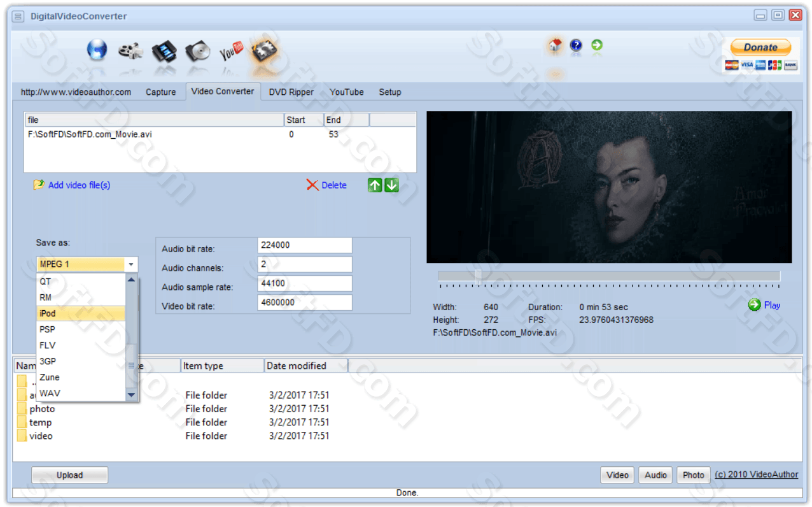The width and height of the screenshot is (812, 507).
Task: Open the globe web home icon
Action: click(97, 49)
